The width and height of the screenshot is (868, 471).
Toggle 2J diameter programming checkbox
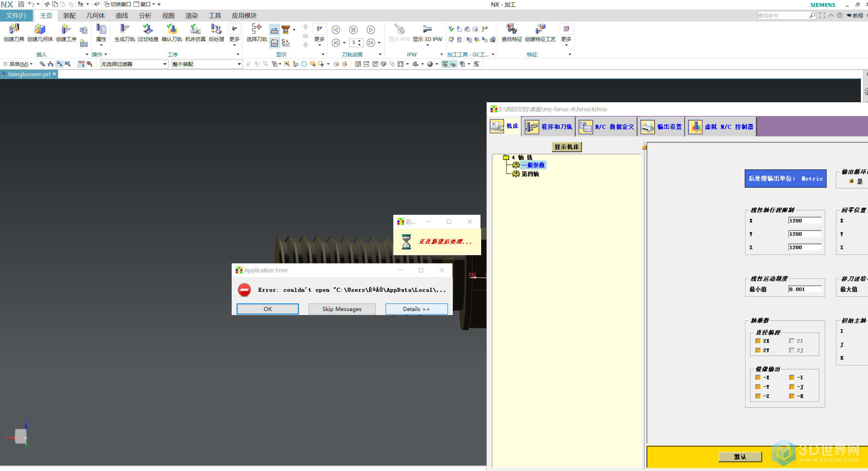pos(792,350)
